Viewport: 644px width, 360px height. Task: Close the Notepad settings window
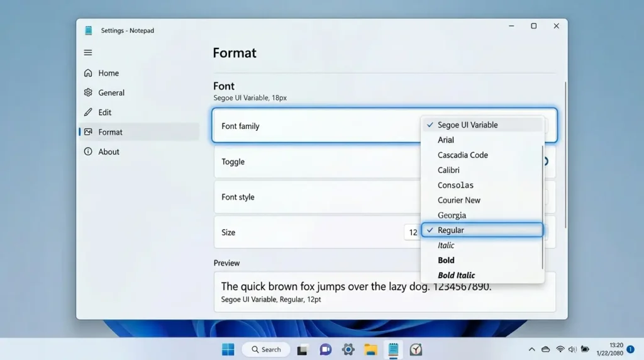[556, 26]
